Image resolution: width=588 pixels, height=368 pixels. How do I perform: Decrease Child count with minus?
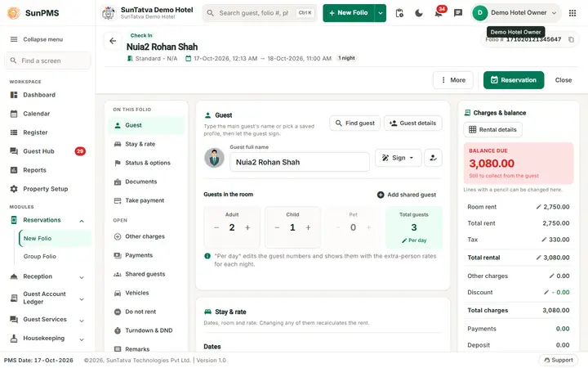(277, 227)
